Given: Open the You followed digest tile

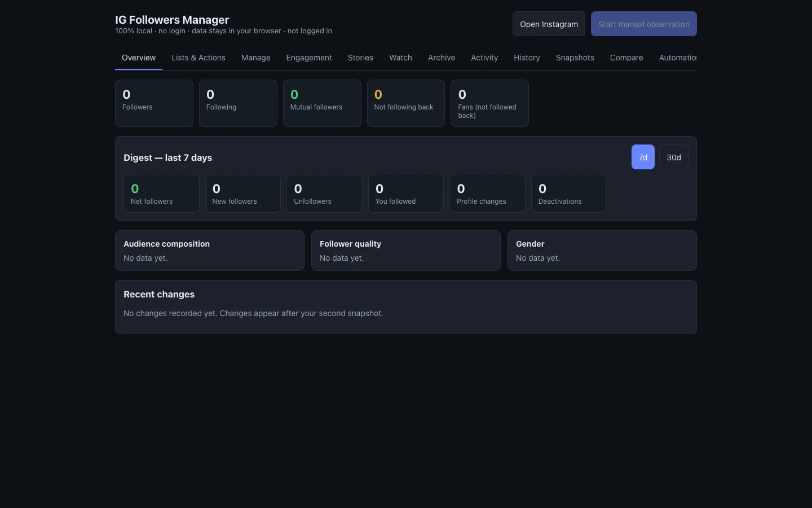Looking at the screenshot, I should pyautogui.click(x=406, y=194).
